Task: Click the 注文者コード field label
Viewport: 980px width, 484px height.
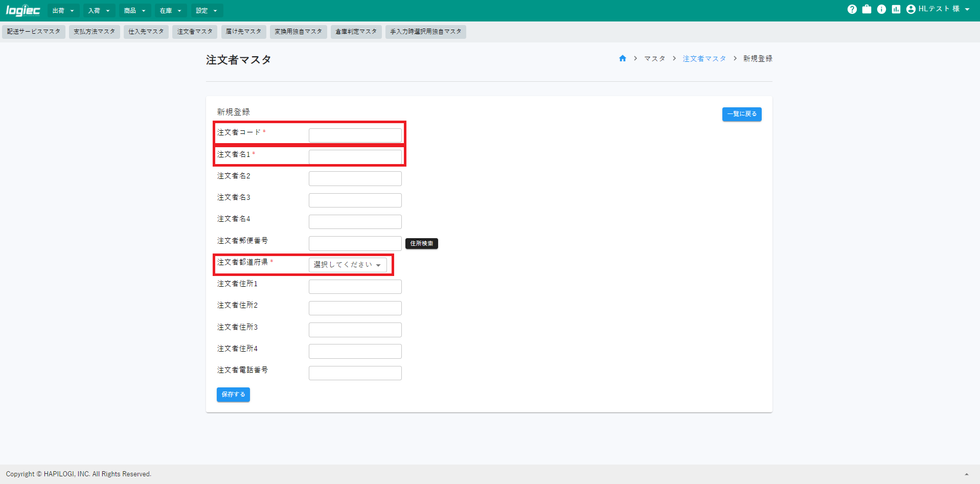Action: click(x=239, y=132)
